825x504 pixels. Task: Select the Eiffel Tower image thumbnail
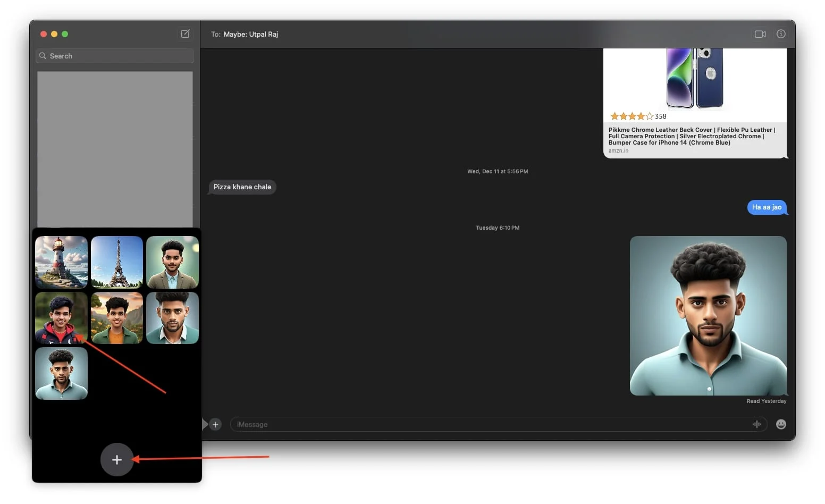[x=117, y=262]
